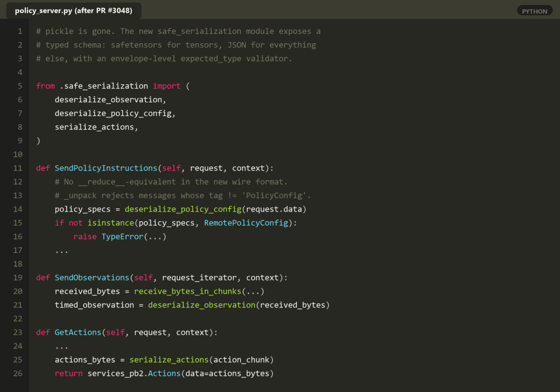Click 'deserialize_policy_config,' in the import list
The height and width of the screenshot is (392, 560).
(x=115, y=113)
